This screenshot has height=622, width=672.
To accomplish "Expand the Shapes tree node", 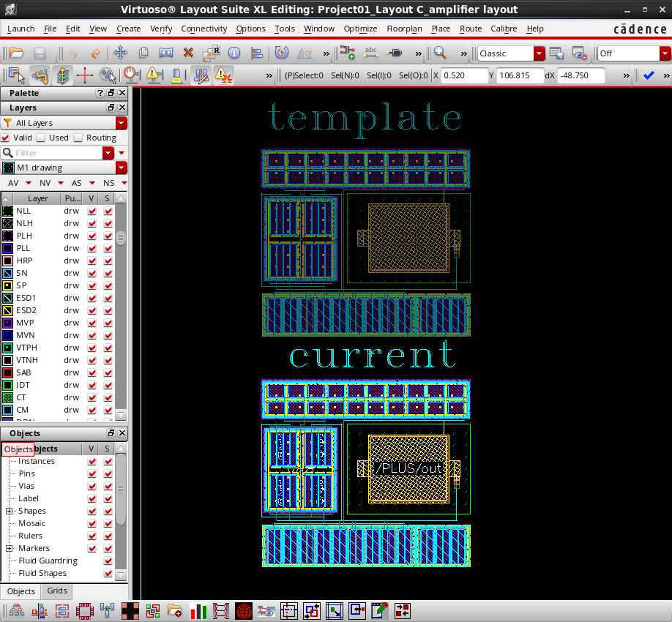I will coord(10,511).
